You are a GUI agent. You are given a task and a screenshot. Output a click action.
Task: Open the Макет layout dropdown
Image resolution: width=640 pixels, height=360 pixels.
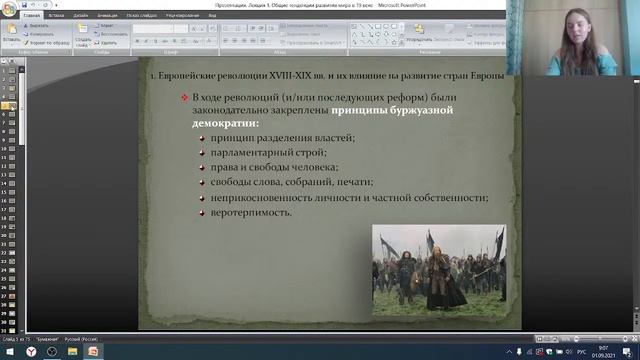pyautogui.click(x=104, y=26)
